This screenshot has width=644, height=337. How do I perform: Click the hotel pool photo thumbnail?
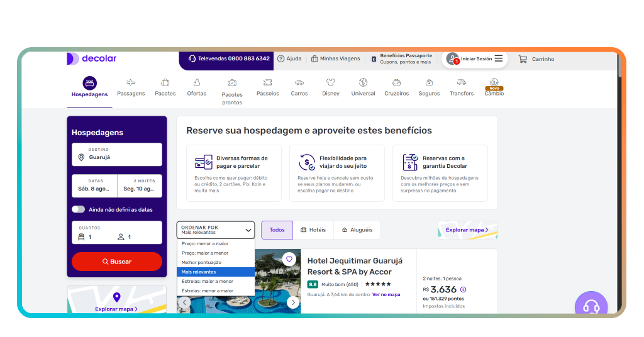point(239,281)
